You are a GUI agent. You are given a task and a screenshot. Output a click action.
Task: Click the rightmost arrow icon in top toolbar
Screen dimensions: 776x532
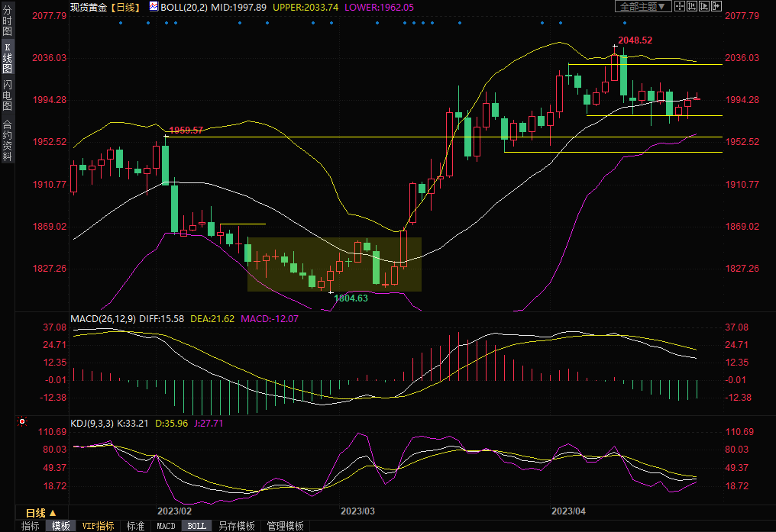716,6
